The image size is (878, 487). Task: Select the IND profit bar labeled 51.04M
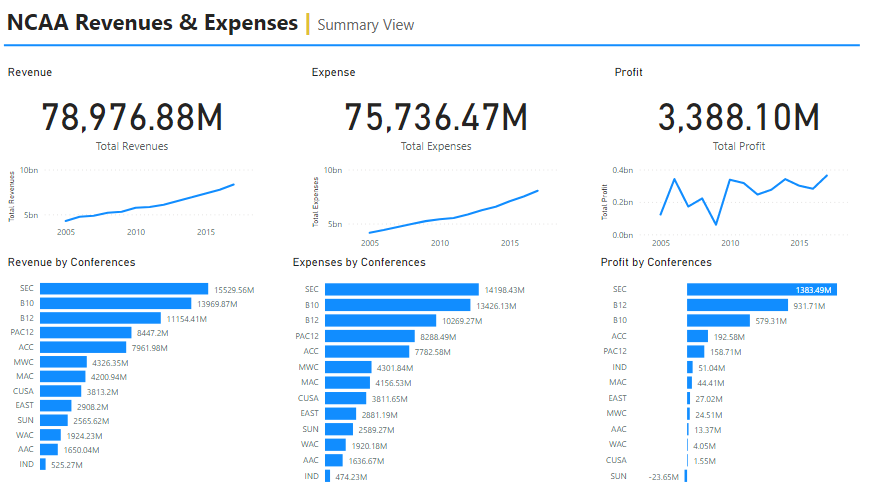690,367
